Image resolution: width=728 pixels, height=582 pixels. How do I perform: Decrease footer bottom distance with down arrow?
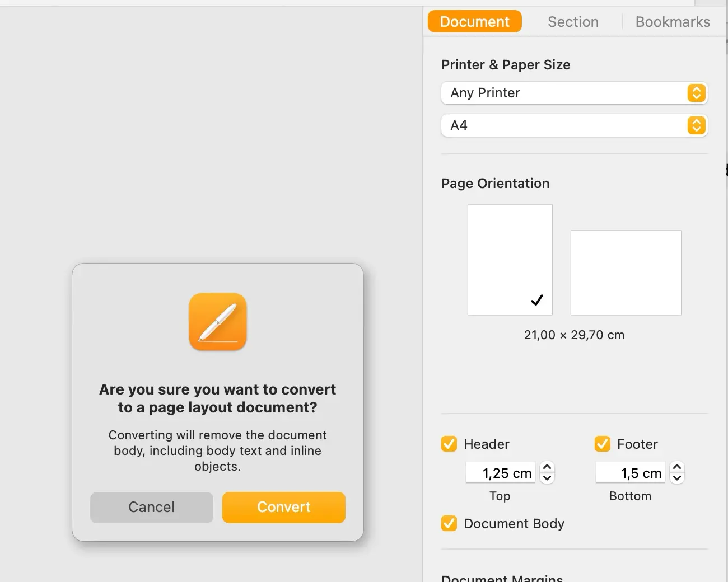[x=677, y=478]
